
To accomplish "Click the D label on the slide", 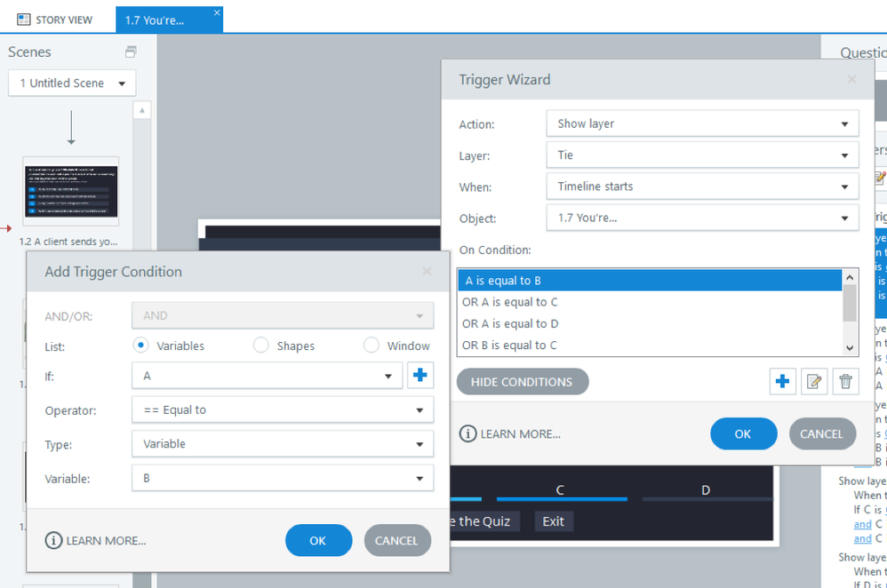I will 706,489.
